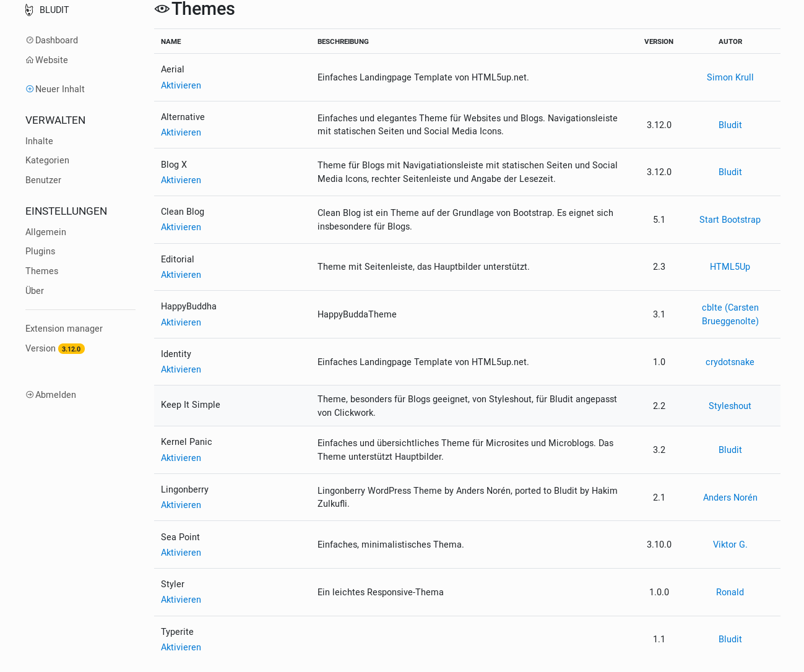Go to Inhalte in sidebar

pos(39,141)
